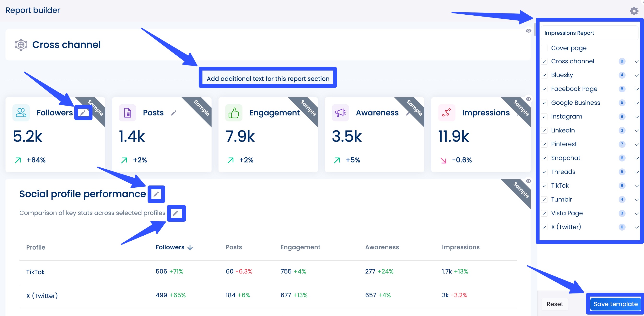Select the Engagement thumbs-up icon
The image size is (644, 316).
tap(234, 113)
